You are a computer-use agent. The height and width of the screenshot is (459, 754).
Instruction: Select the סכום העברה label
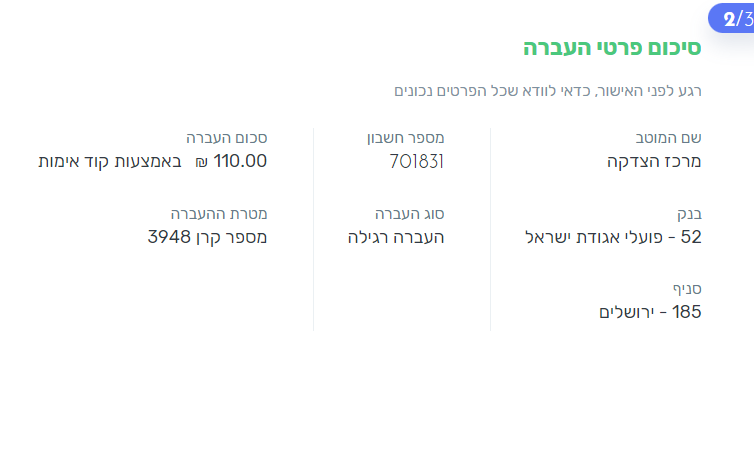[x=226, y=138]
